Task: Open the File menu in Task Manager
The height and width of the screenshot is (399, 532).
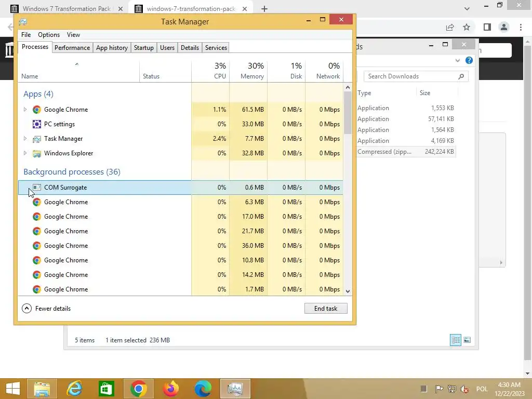Action: 26,35
